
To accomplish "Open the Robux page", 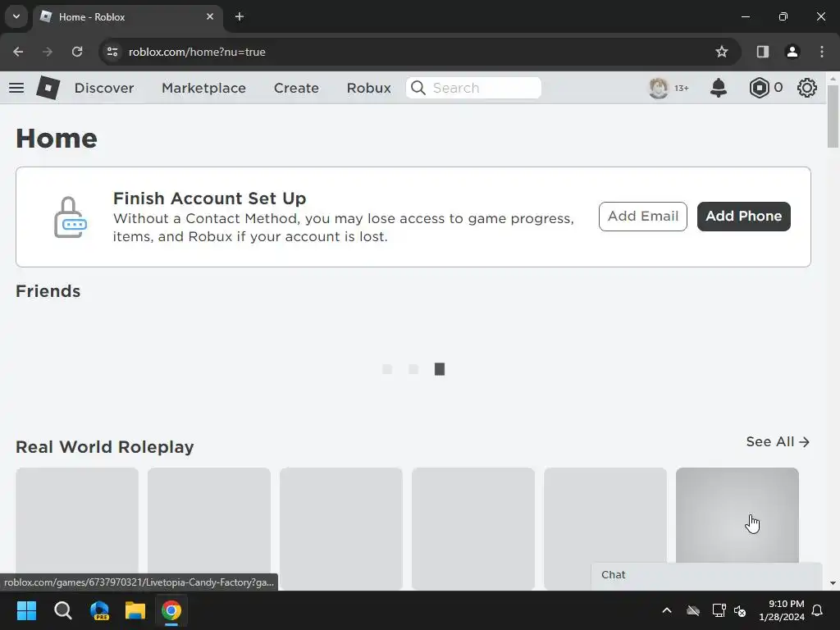I will (368, 88).
